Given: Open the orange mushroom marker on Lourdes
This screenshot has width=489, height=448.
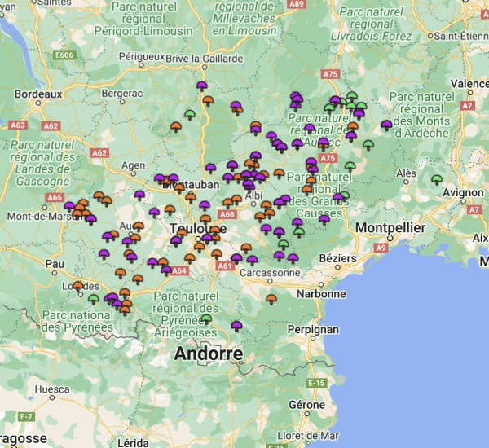Looking at the screenshot, I should [78, 286].
